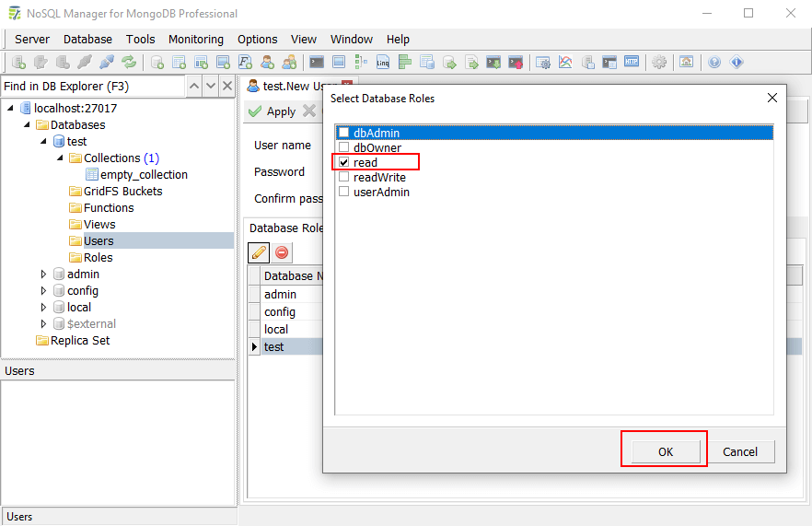Check the userAdmin role checkbox

pyautogui.click(x=344, y=193)
